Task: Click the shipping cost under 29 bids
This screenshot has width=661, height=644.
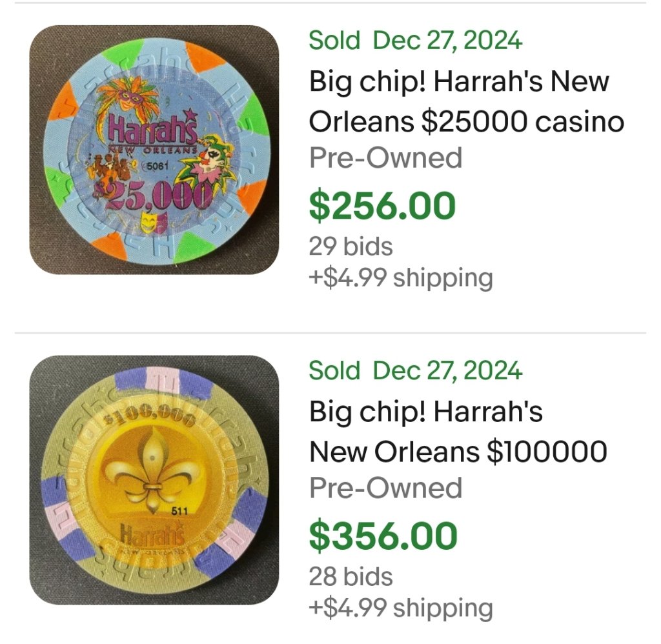Action: click(400, 278)
